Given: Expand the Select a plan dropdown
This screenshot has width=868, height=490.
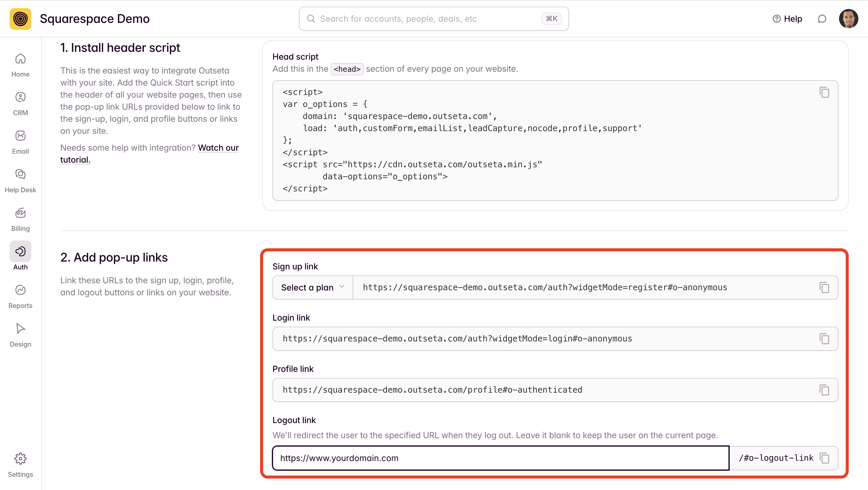Looking at the screenshot, I should click(313, 287).
